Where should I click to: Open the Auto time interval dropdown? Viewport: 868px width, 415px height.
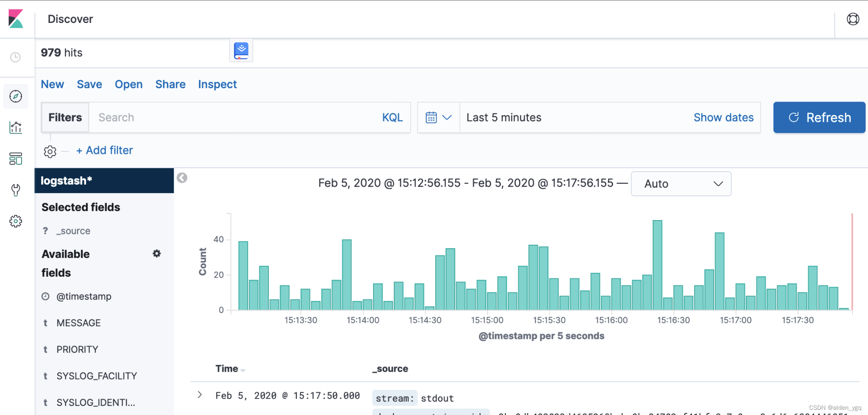point(681,184)
